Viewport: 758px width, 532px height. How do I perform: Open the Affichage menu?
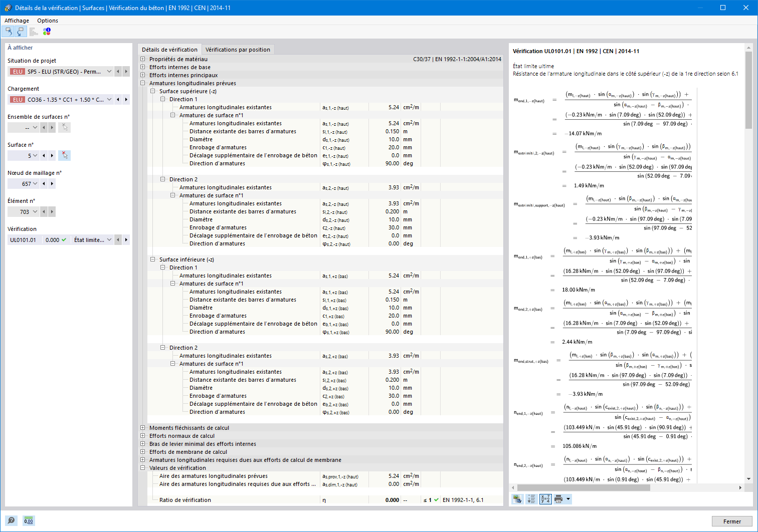pos(17,21)
